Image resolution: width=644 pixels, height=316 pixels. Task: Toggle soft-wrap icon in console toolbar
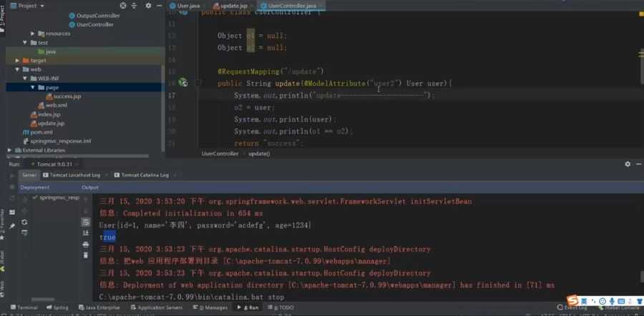pos(85,222)
